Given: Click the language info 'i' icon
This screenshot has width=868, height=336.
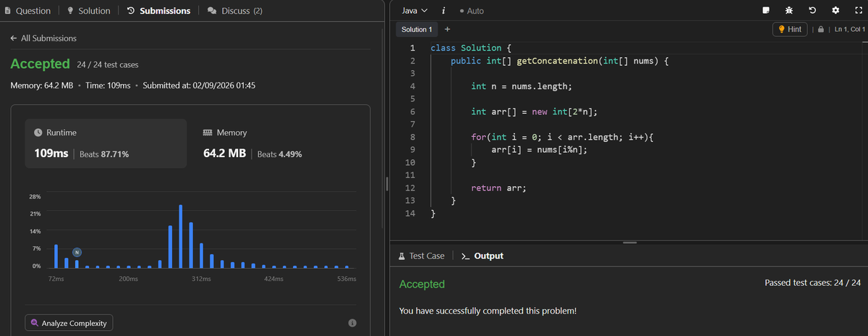Looking at the screenshot, I should (x=443, y=11).
